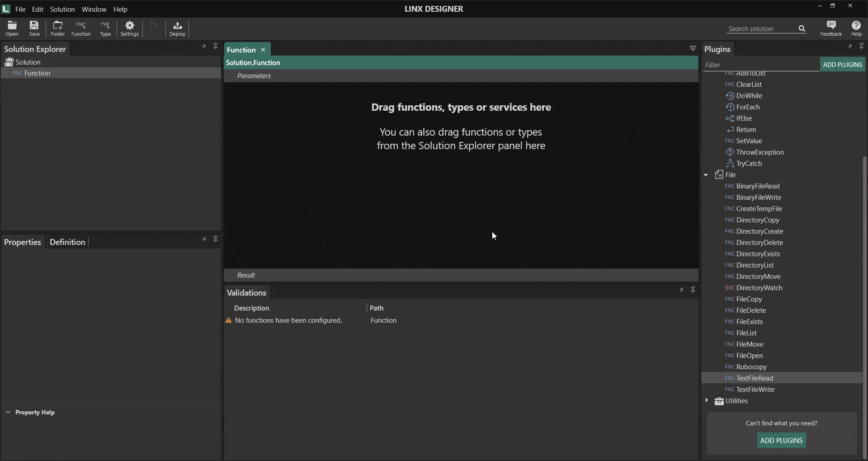Open the Feedback speech bubble
Screen dimensions: 868x461
click(831, 28)
